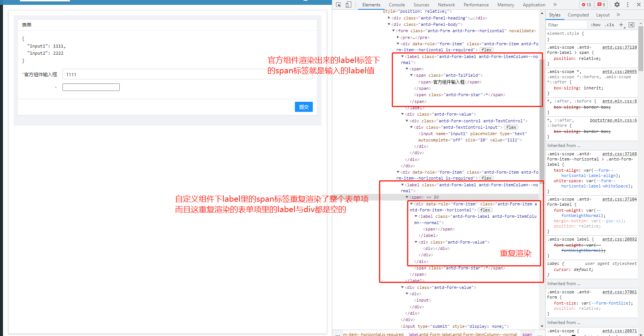Screen dimensions: 644x336
Task: Collapse the antd-Panel-body div node
Action: click(389, 24)
